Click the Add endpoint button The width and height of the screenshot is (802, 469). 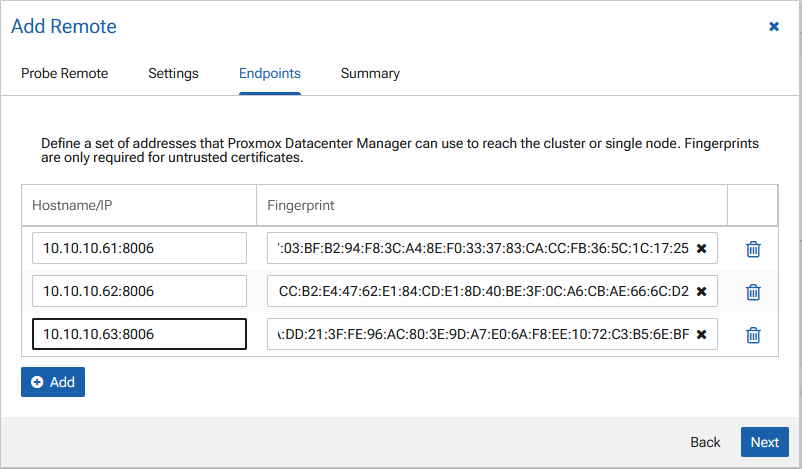(53, 382)
